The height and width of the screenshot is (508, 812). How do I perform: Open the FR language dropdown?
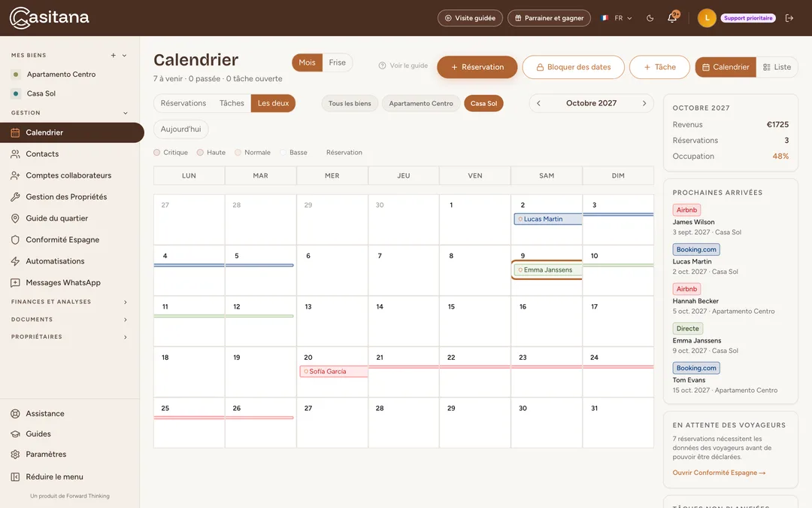(x=617, y=18)
